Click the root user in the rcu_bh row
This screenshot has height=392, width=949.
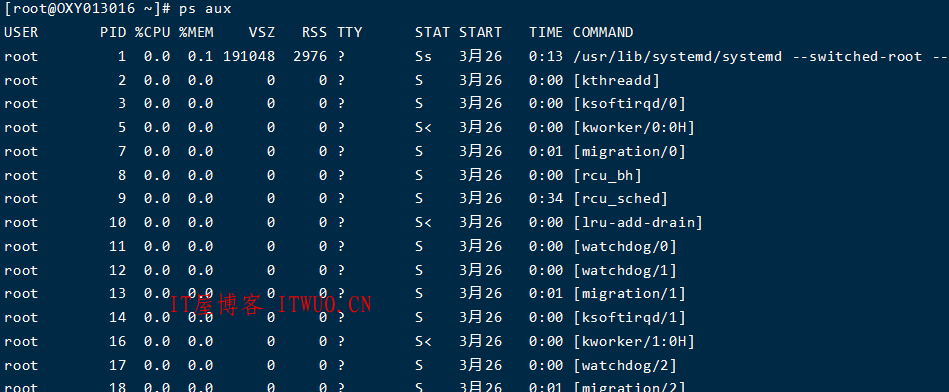(x=21, y=175)
